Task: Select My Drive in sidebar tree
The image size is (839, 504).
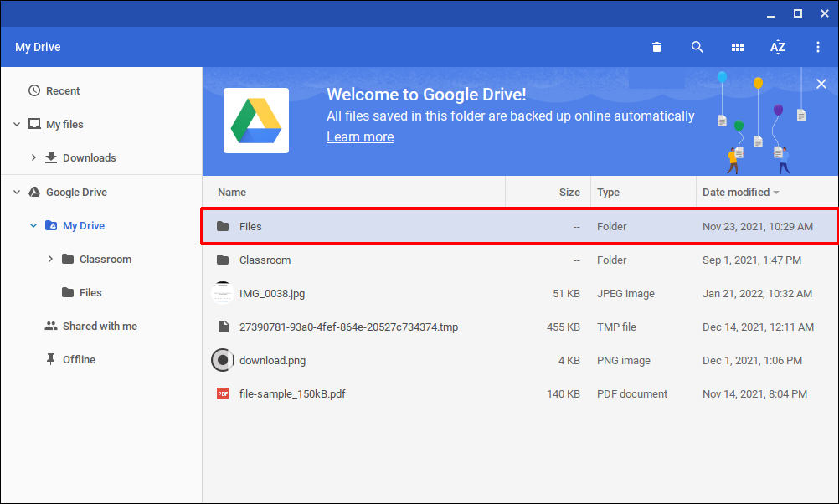Action: (84, 226)
